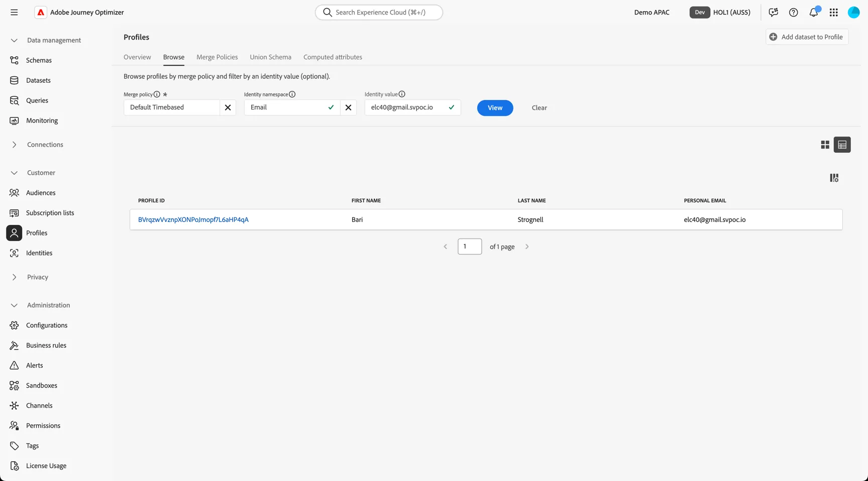Open the Schemas sidebar icon
The image size is (868, 481).
click(x=14, y=60)
